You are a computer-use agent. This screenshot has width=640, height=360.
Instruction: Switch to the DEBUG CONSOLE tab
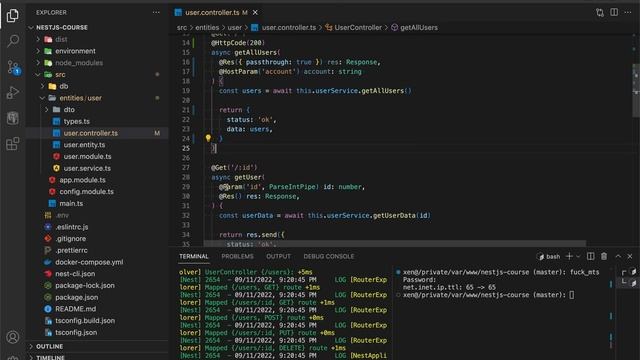(x=329, y=256)
